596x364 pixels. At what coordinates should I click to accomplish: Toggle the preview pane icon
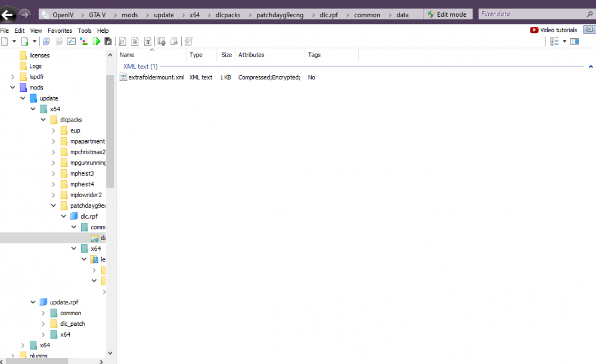pos(575,42)
